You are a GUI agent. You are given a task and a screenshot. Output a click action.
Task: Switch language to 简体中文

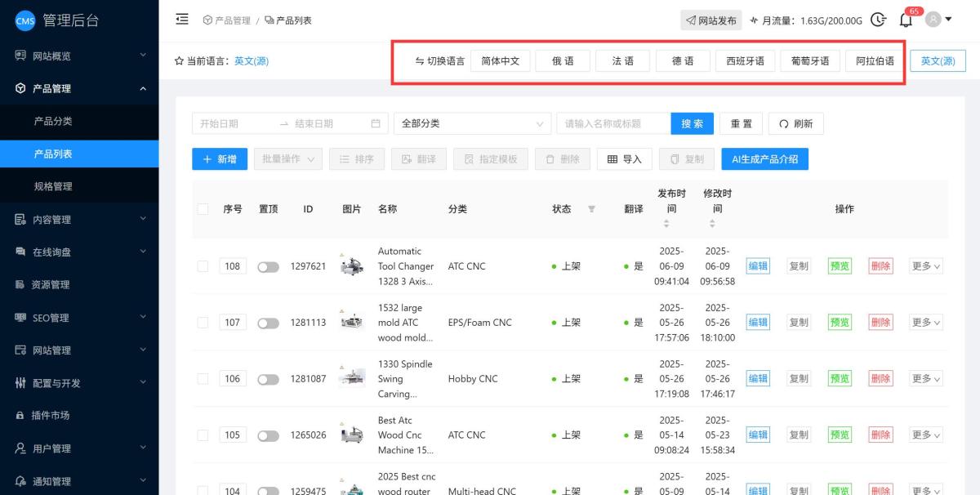pos(501,61)
